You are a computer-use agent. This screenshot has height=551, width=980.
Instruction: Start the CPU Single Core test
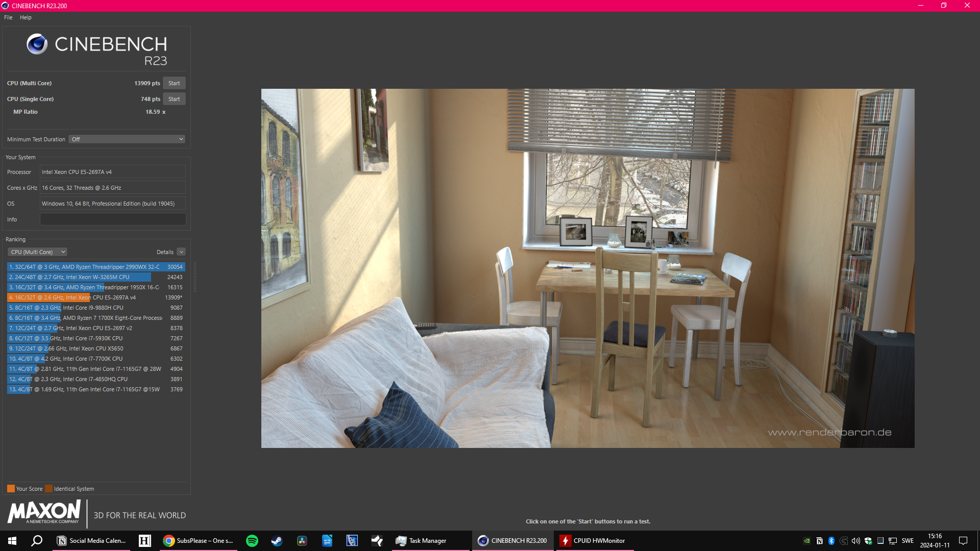(174, 99)
